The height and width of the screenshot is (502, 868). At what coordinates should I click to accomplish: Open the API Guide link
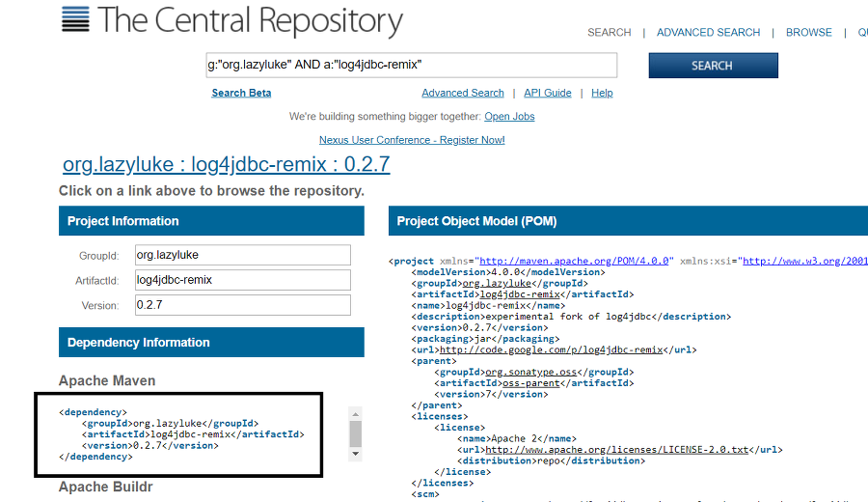[x=548, y=93]
